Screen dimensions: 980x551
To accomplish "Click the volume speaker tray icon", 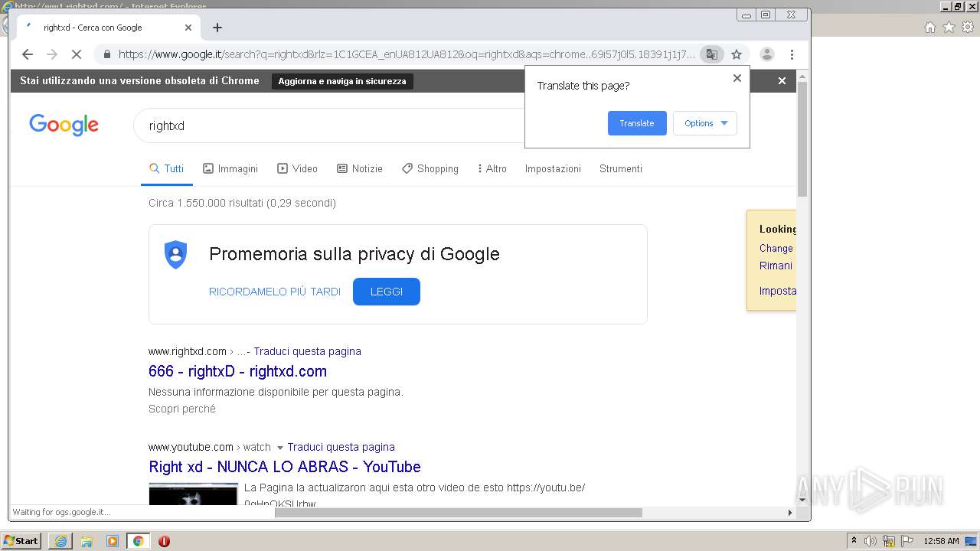I will [x=871, y=541].
